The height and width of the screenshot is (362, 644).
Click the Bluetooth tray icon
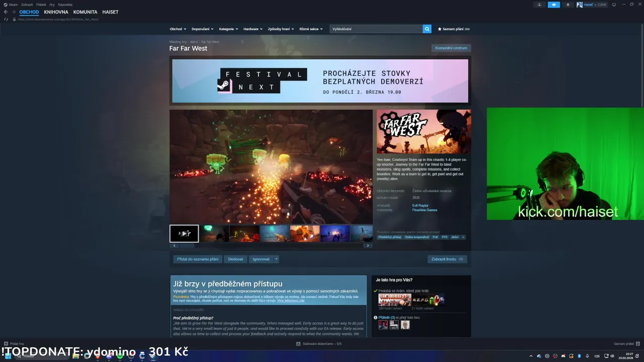[x=579, y=356]
